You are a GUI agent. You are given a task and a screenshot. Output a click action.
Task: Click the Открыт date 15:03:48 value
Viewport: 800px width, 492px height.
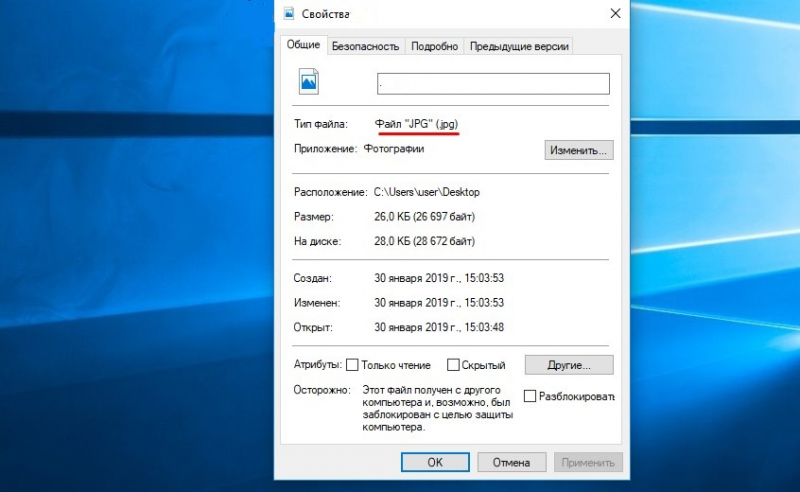439,327
